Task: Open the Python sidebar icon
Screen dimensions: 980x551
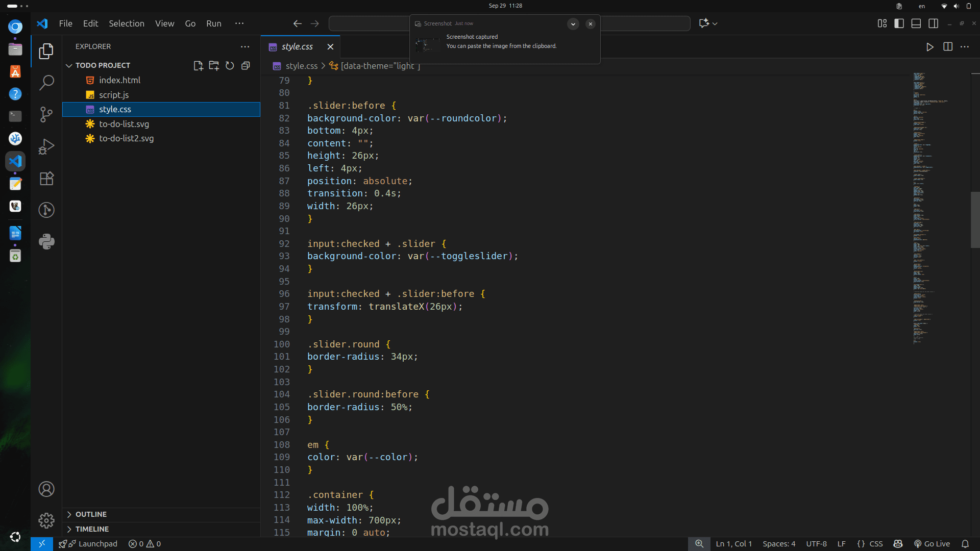Action: pos(46,241)
